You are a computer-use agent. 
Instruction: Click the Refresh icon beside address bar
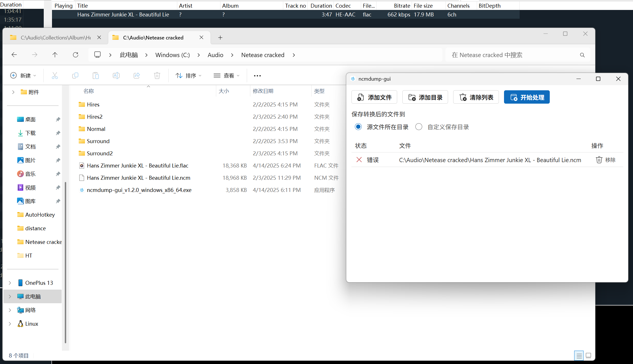click(x=76, y=55)
